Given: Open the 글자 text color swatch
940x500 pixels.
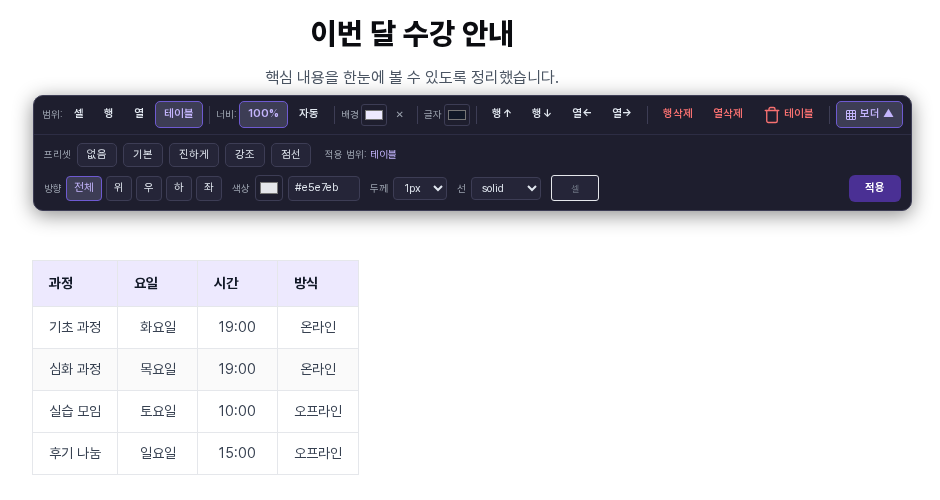Looking at the screenshot, I should point(457,115).
